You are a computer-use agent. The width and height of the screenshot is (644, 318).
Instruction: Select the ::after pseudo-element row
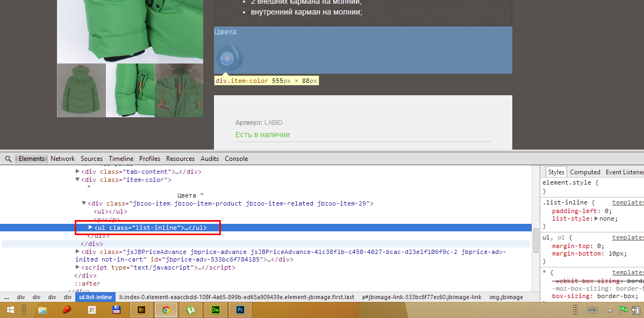pos(88,284)
